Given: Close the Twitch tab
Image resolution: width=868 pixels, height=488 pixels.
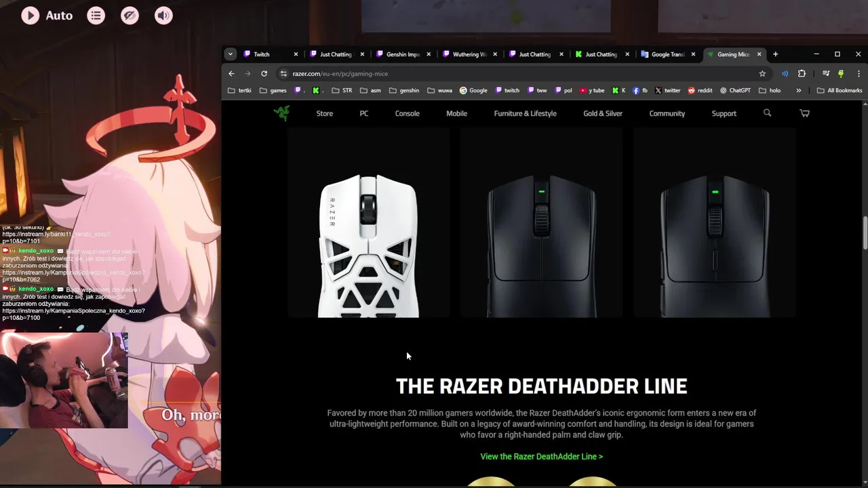Looking at the screenshot, I should click(296, 54).
